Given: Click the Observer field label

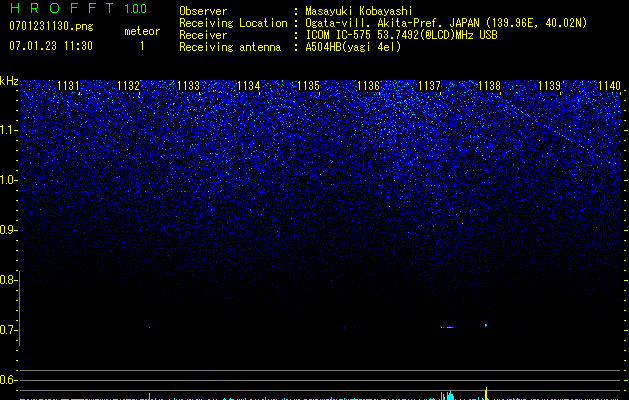Looking at the screenshot, I should [x=203, y=11].
